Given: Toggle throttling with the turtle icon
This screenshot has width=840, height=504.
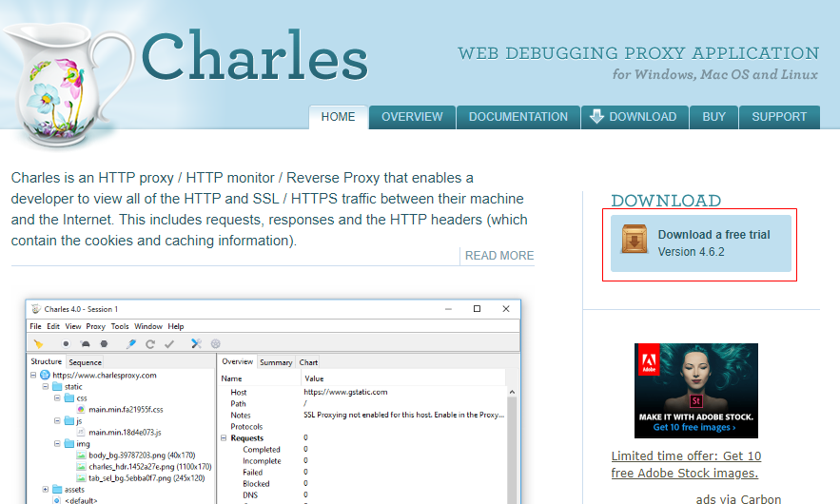Looking at the screenshot, I should point(85,343).
